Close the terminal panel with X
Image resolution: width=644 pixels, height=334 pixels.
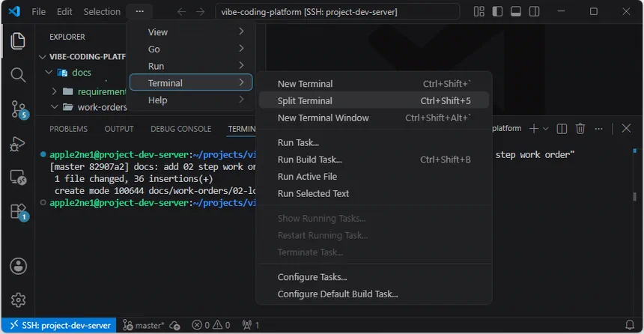coord(626,128)
